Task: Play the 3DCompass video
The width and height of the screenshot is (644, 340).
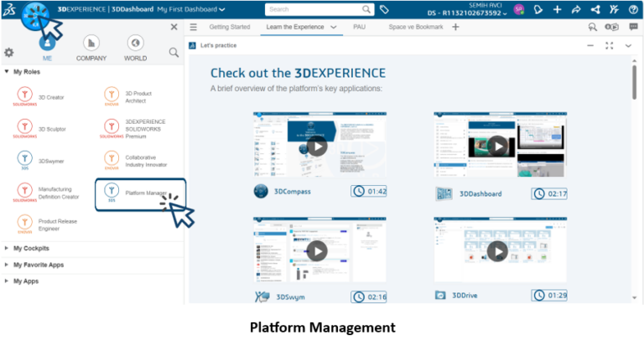Action: (317, 147)
